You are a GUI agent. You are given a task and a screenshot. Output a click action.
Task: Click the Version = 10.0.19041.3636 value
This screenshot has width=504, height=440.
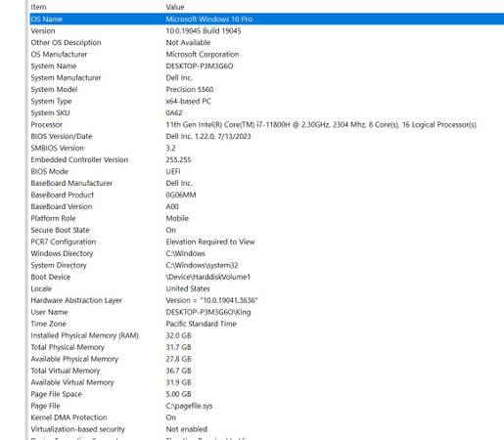pyautogui.click(x=211, y=301)
